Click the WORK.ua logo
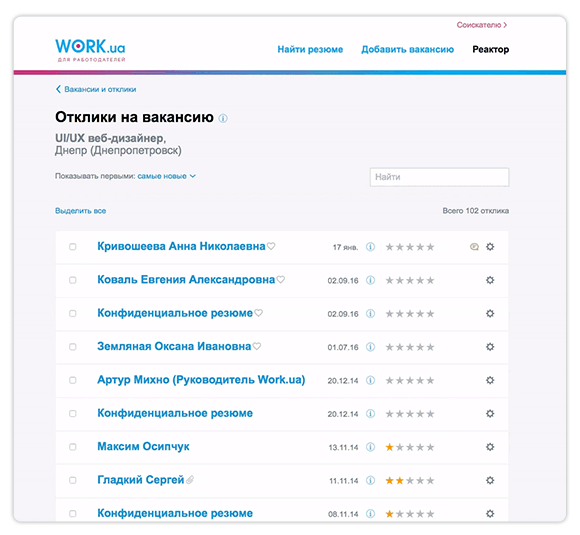The height and width of the screenshot is (535, 580). (x=90, y=50)
